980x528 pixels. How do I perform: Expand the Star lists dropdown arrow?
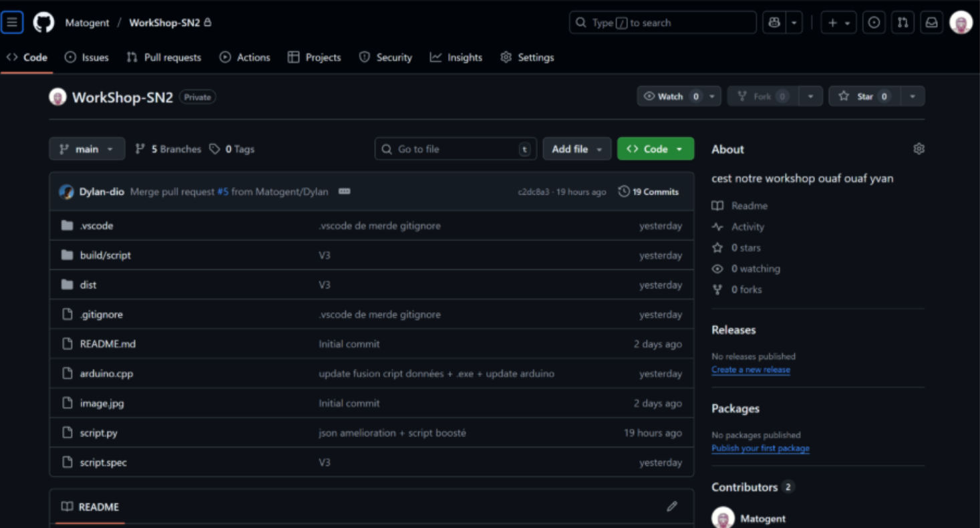(x=913, y=96)
